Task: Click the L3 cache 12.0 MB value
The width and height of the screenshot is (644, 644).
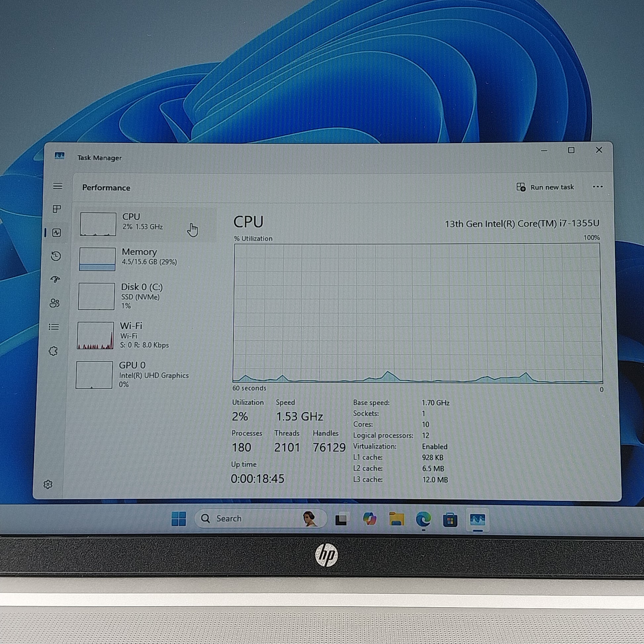Action: click(435, 480)
